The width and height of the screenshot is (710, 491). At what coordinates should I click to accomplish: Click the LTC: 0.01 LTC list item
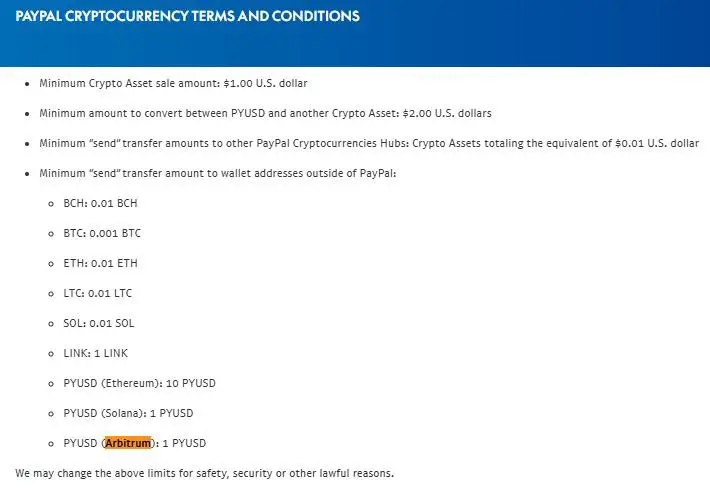[98, 293]
